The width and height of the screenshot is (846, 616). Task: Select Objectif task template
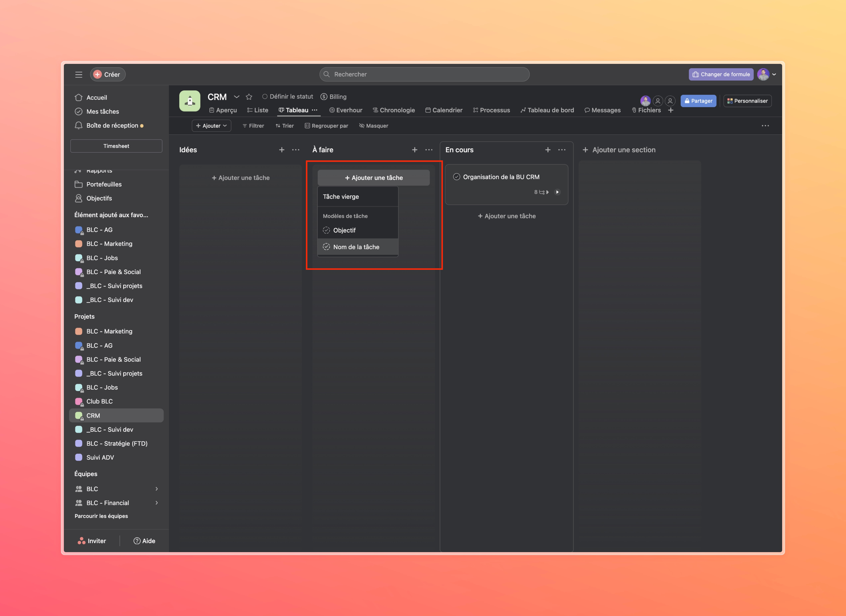tap(358, 230)
